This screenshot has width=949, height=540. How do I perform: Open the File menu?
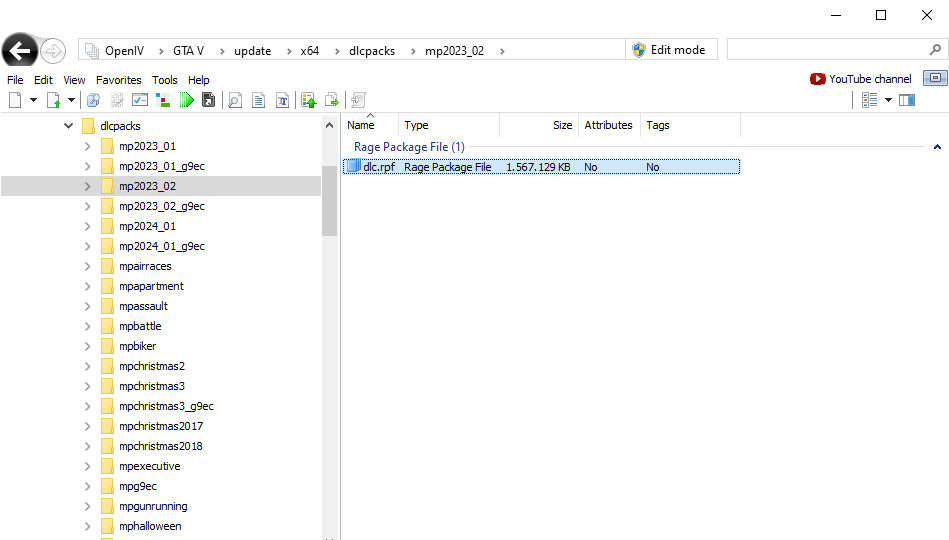(15, 80)
